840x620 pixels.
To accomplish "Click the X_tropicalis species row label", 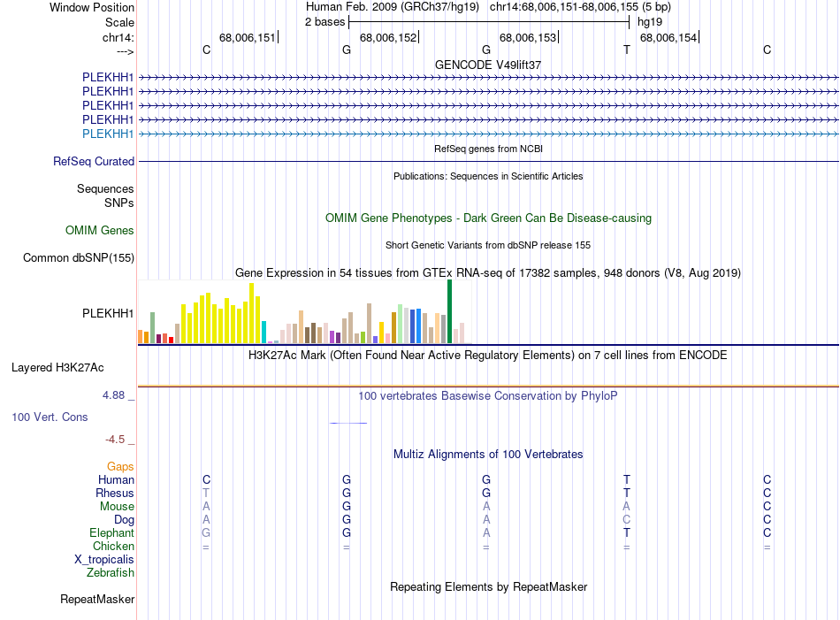I will tap(104, 560).
